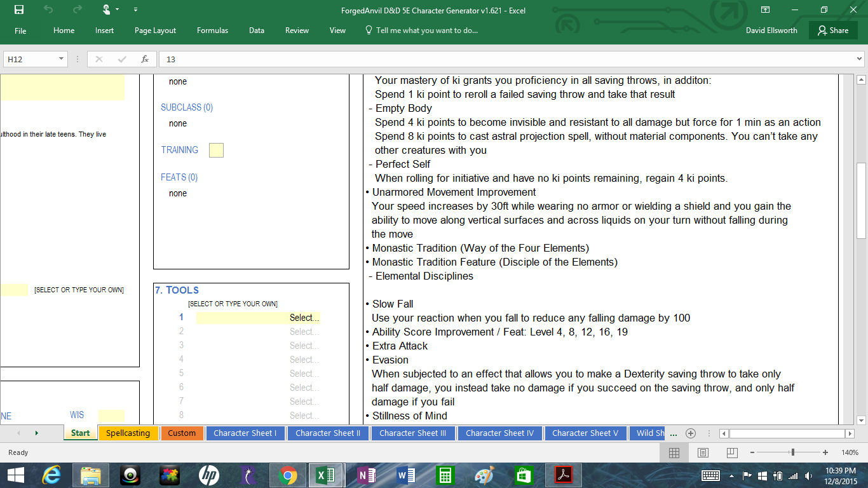Open David Ellsworth account menu
This screenshot has height=488, width=868.
coord(771,30)
